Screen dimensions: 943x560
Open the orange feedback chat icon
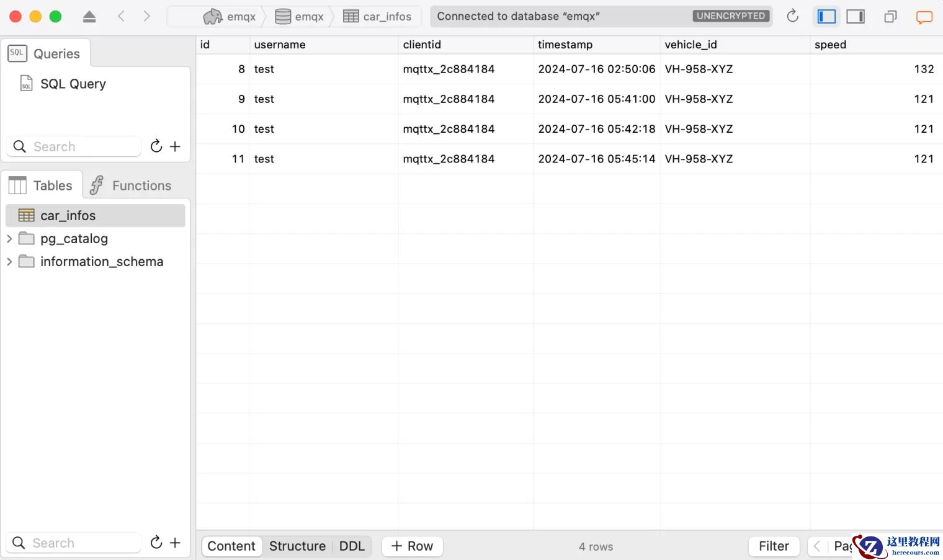click(924, 17)
